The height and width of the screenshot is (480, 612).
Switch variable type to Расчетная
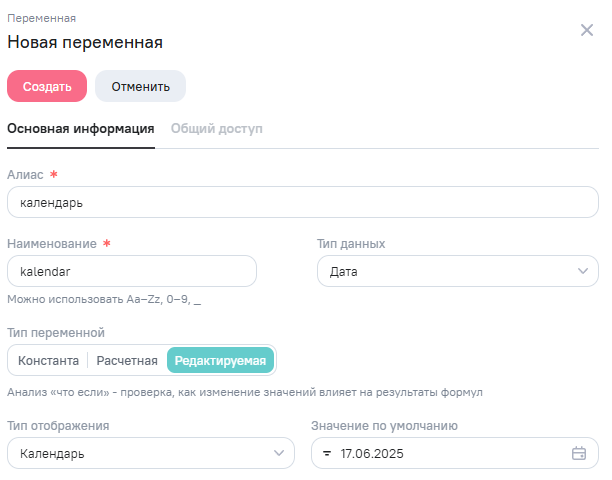tap(127, 360)
